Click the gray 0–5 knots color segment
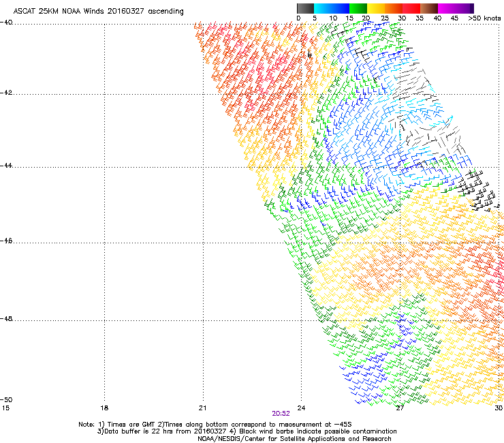Viewport: 504px width, 443px height. (x=305, y=8)
